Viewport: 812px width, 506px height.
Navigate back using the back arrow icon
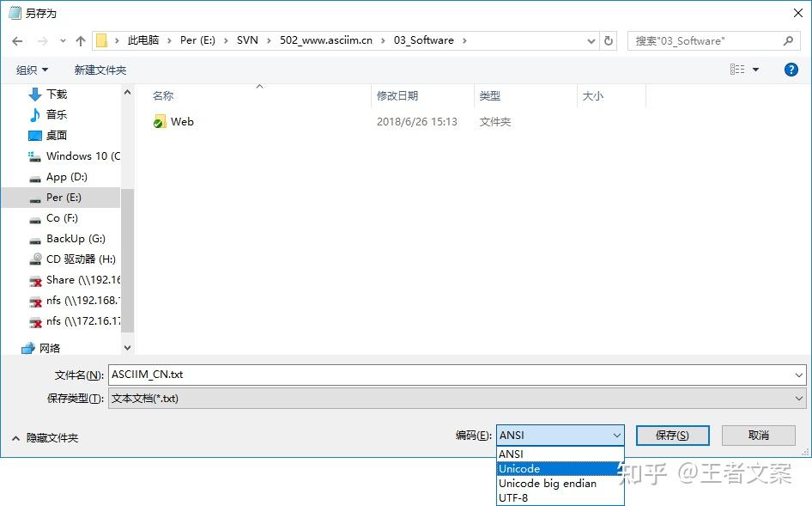[x=17, y=40]
